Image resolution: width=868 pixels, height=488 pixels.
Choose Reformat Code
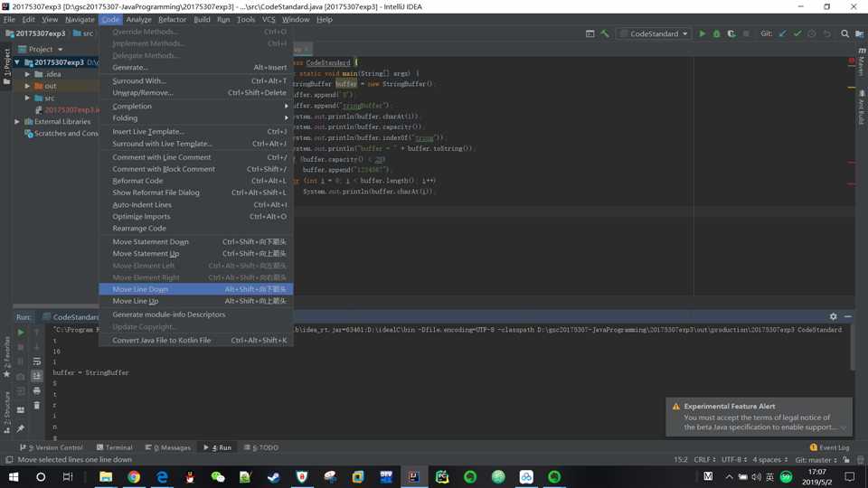[196, 181]
